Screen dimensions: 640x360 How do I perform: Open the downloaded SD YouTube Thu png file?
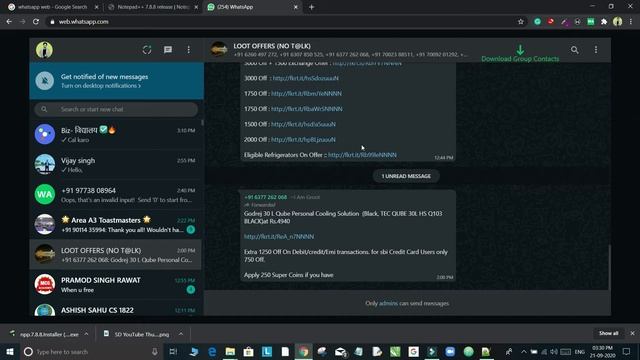click(x=137, y=334)
